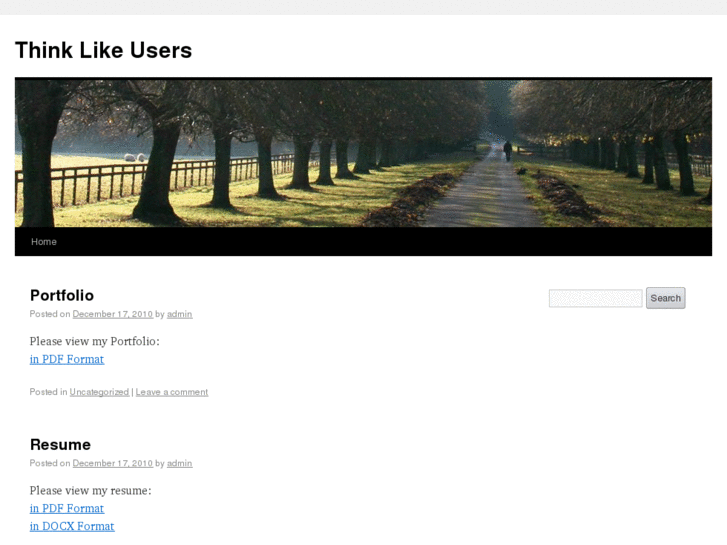Open Resume's in PDF Format link

67,508
